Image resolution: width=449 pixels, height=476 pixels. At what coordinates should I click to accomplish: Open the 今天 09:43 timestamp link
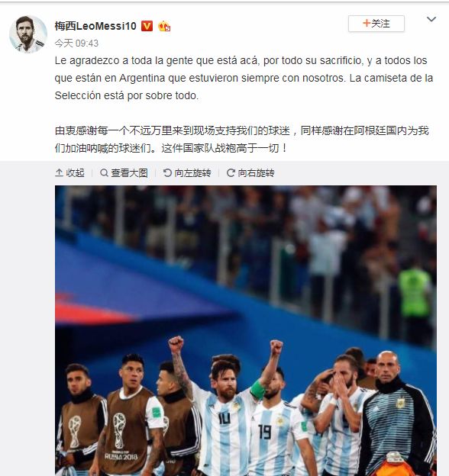(76, 43)
